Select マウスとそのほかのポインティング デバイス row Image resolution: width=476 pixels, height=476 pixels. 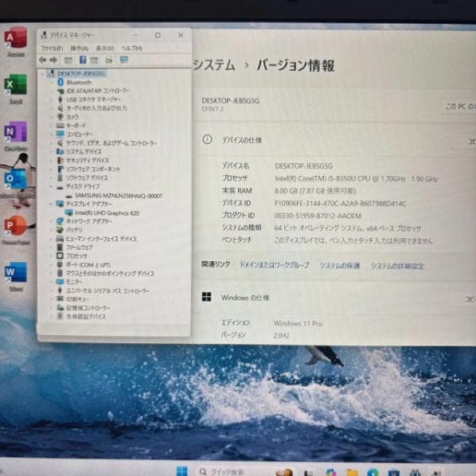point(110,274)
